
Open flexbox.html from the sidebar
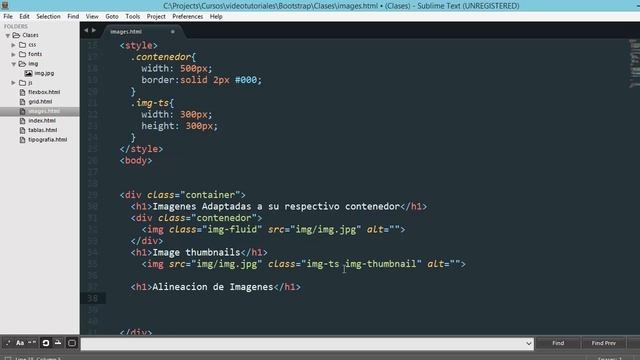(44, 92)
